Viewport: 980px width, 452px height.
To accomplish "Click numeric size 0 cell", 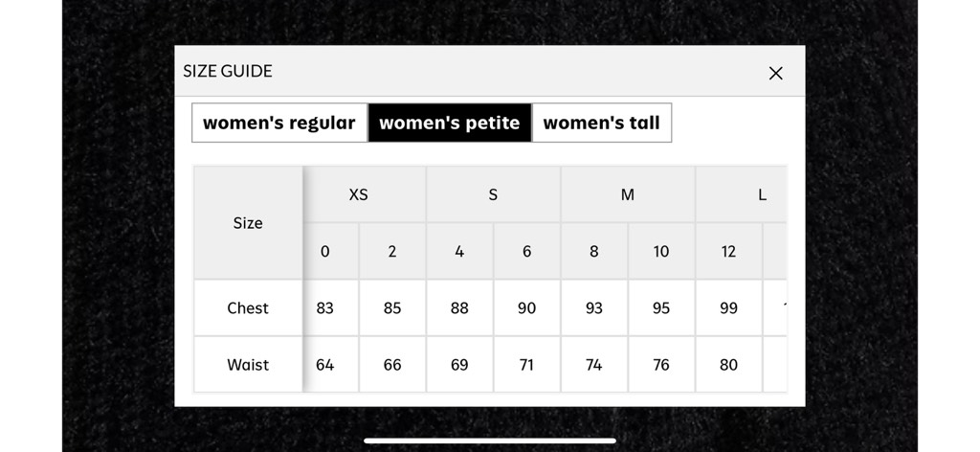I will 325,252.
